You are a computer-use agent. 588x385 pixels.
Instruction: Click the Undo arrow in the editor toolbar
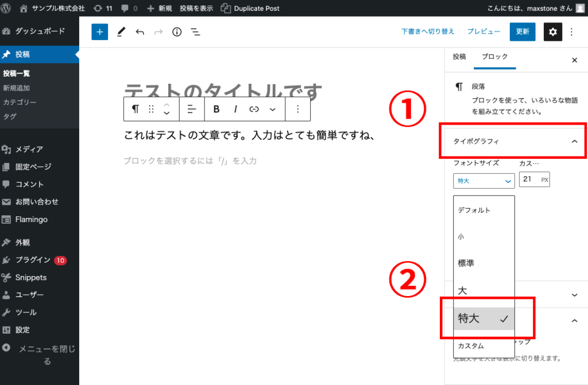click(140, 32)
